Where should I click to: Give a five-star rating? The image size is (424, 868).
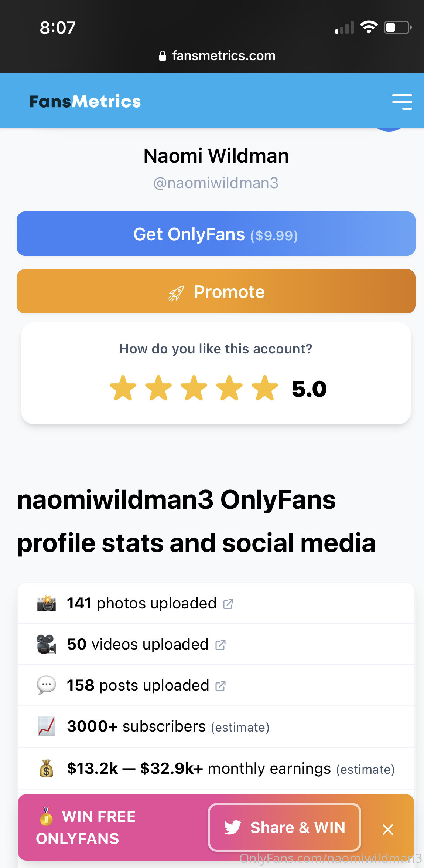[264, 388]
